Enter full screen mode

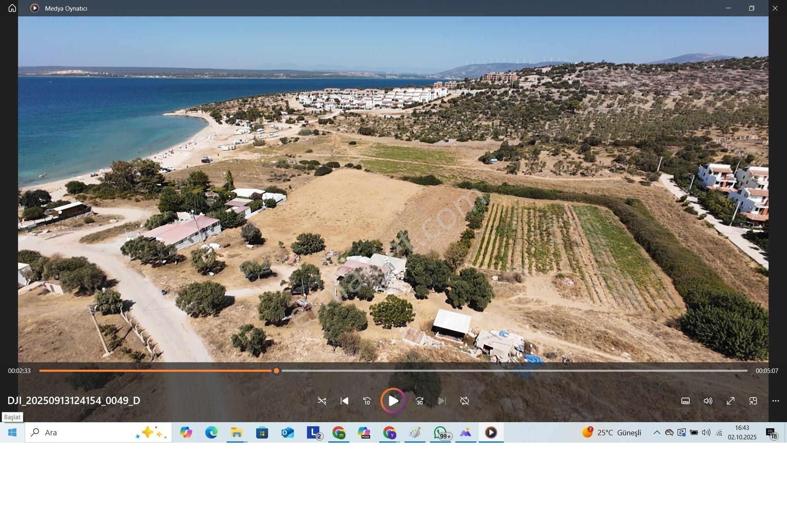[x=730, y=401]
